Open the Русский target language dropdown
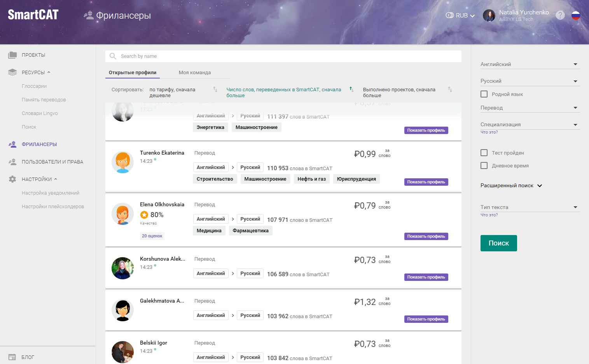The height and width of the screenshot is (364, 589). tap(530, 81)
